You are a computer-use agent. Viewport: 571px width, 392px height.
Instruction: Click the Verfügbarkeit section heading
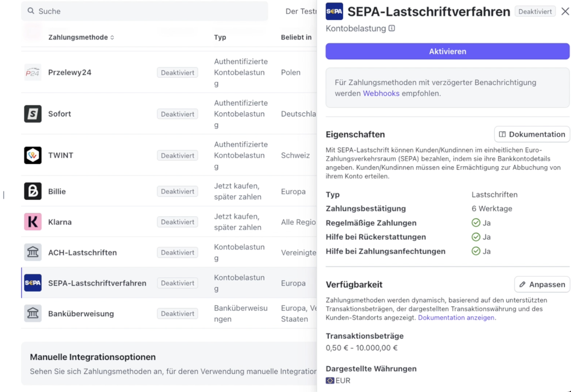coord(354,284)
